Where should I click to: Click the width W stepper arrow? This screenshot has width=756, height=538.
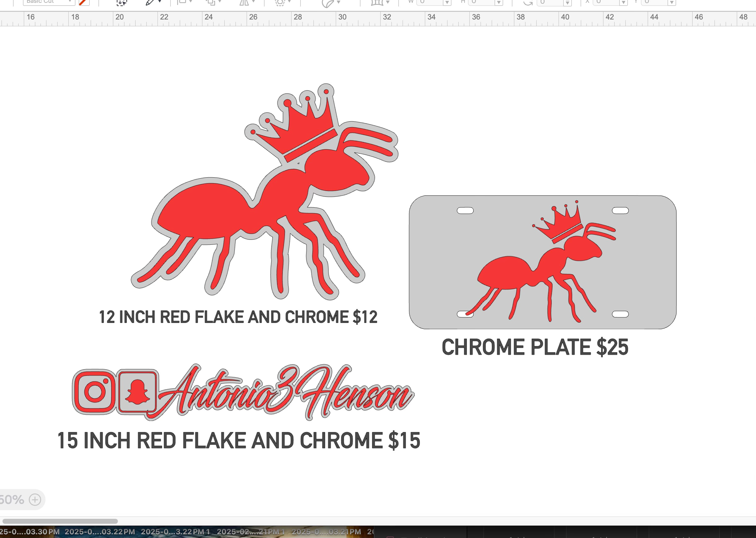point(447,3)
